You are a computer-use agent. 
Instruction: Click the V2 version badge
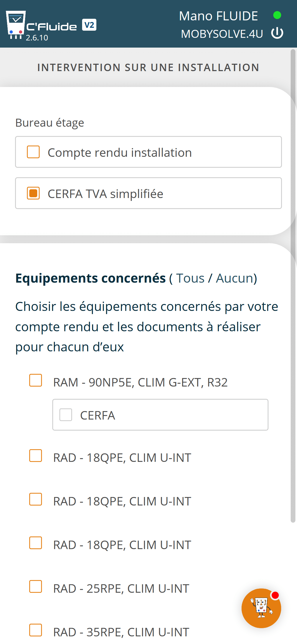[x=89, y=25]
